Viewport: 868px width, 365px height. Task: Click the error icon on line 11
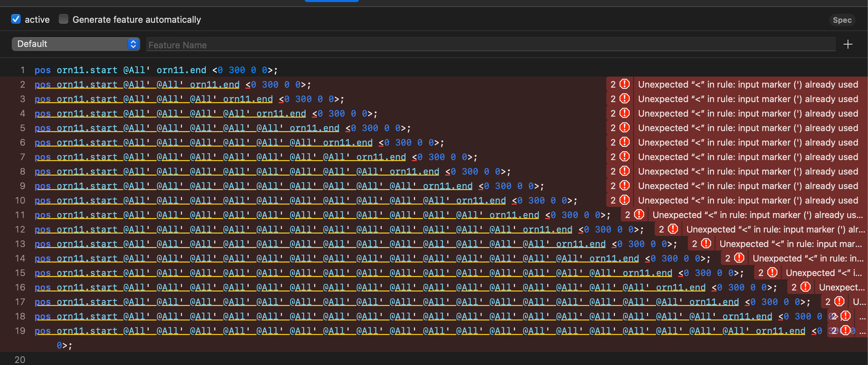click(639, 215)
